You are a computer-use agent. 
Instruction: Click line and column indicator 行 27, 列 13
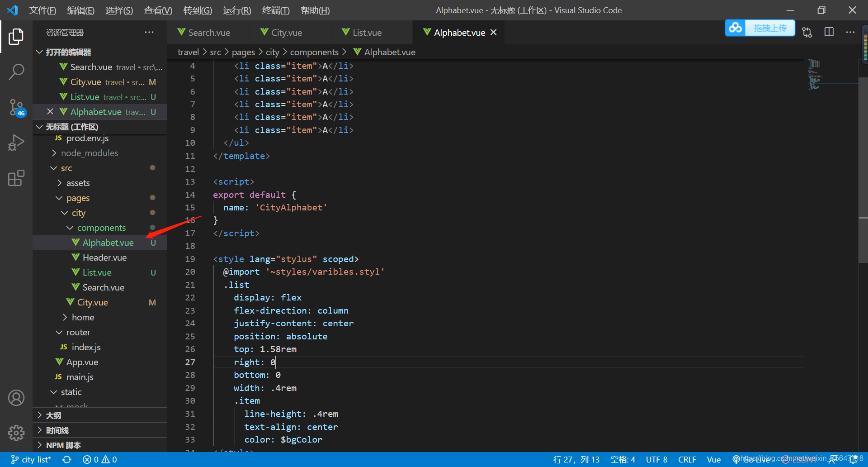(x=576, y=459)
